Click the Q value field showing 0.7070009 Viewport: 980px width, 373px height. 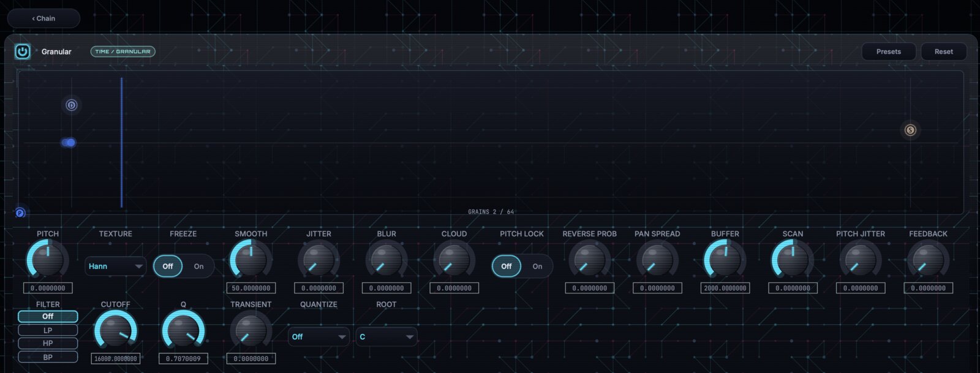pyautogui.click(x=183, y=358)
